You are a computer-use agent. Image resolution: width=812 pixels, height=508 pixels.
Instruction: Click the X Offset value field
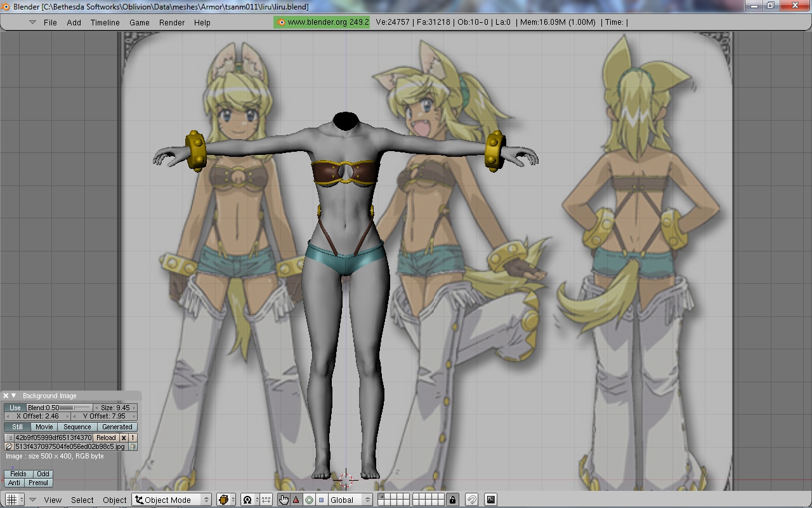pos(38,416)
